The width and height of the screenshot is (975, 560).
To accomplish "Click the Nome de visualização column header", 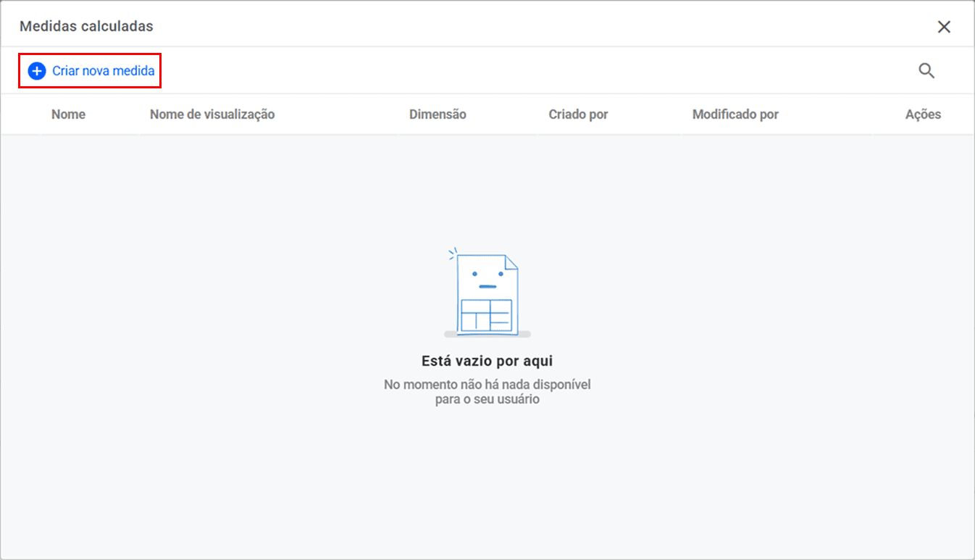I will point(212,114).
